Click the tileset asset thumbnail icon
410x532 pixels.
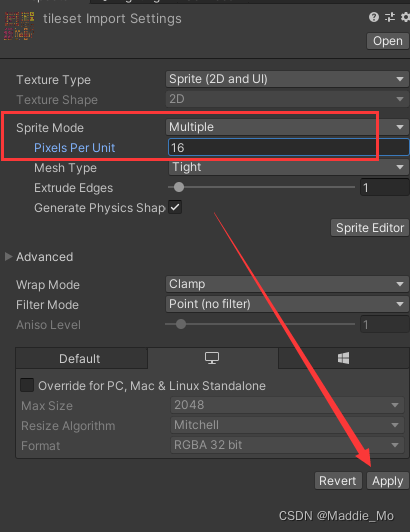point(19,26)
